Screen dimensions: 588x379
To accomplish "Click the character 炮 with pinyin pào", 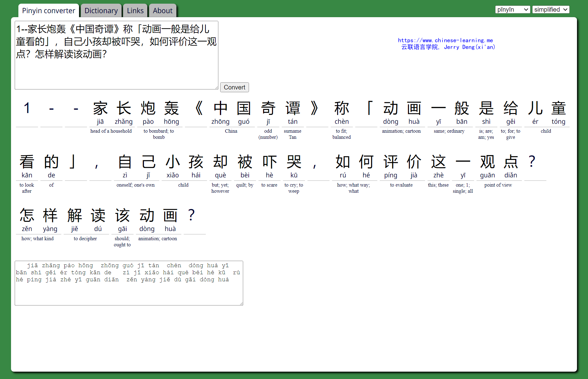I will [x=148, y=108].
